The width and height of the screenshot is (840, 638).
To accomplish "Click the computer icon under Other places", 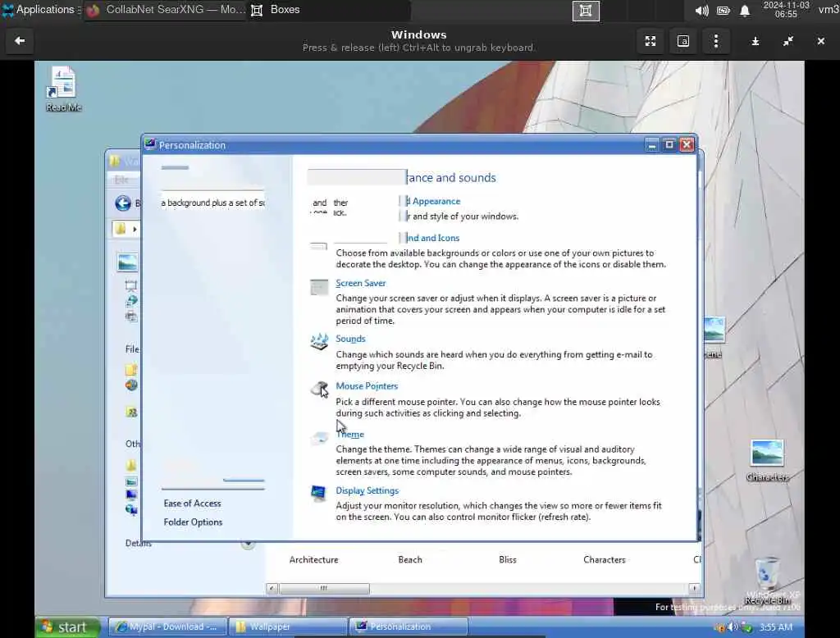I will (x=131, y=494).
